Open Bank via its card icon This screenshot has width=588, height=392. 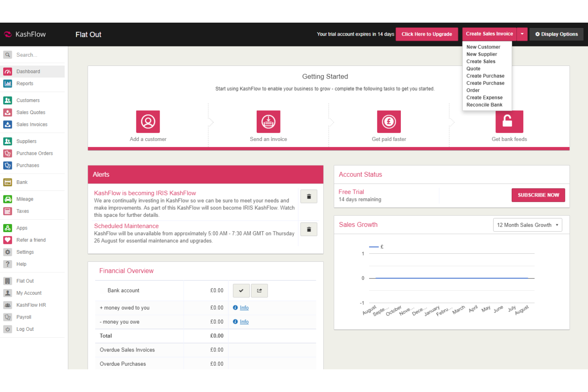click(x=8, y=182)
